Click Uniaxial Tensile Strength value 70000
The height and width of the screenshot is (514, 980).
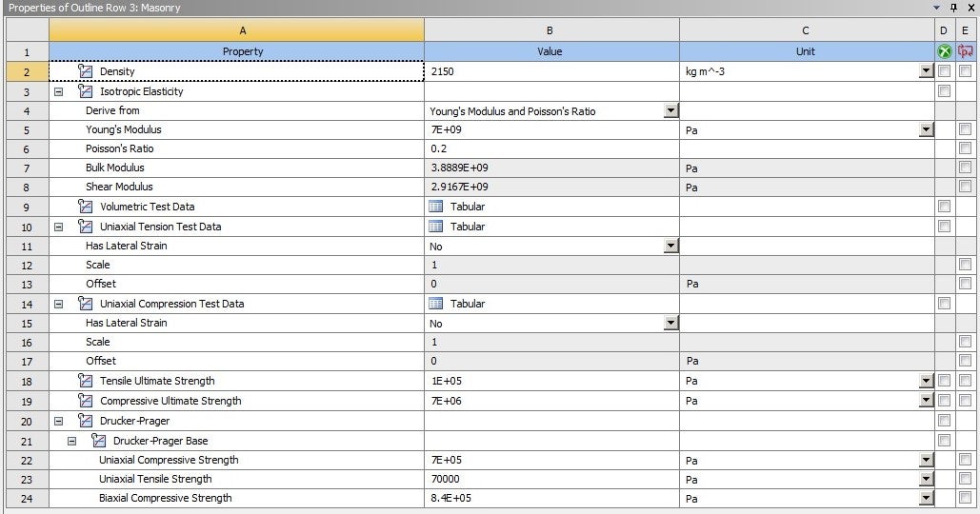(551, 479)
